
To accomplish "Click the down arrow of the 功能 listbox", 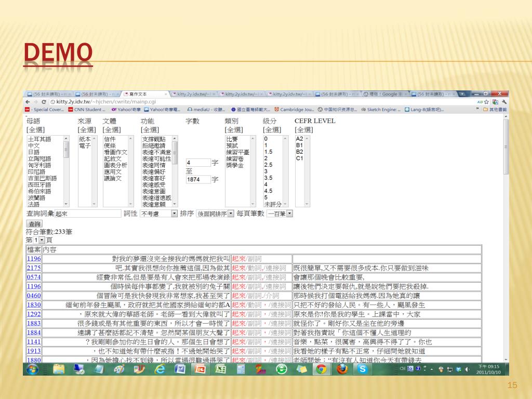I will (x=175, y=204).
